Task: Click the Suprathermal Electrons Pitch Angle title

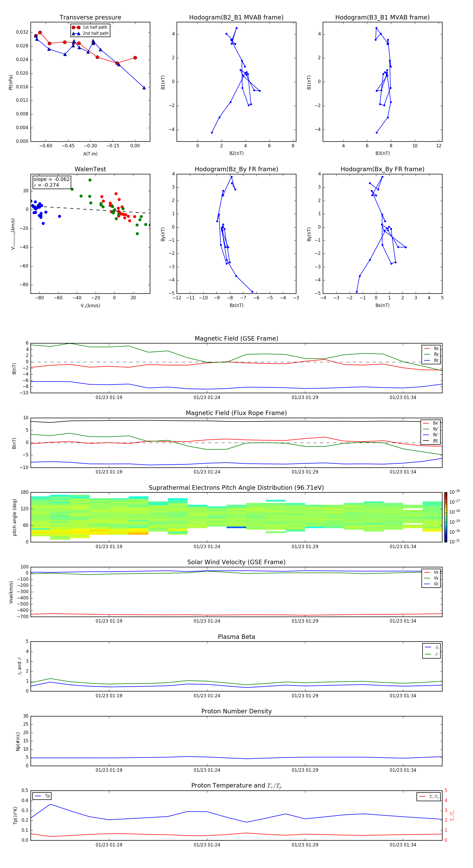Action: coord(236,488)
